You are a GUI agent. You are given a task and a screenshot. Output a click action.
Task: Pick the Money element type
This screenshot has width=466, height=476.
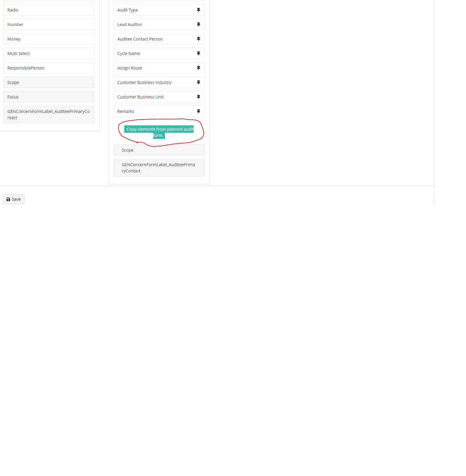point(49,39)
